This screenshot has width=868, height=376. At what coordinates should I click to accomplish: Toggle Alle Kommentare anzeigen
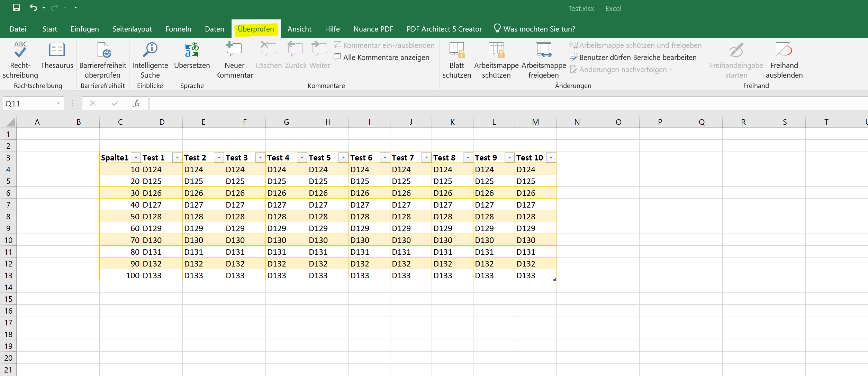[x=381, y=58]
